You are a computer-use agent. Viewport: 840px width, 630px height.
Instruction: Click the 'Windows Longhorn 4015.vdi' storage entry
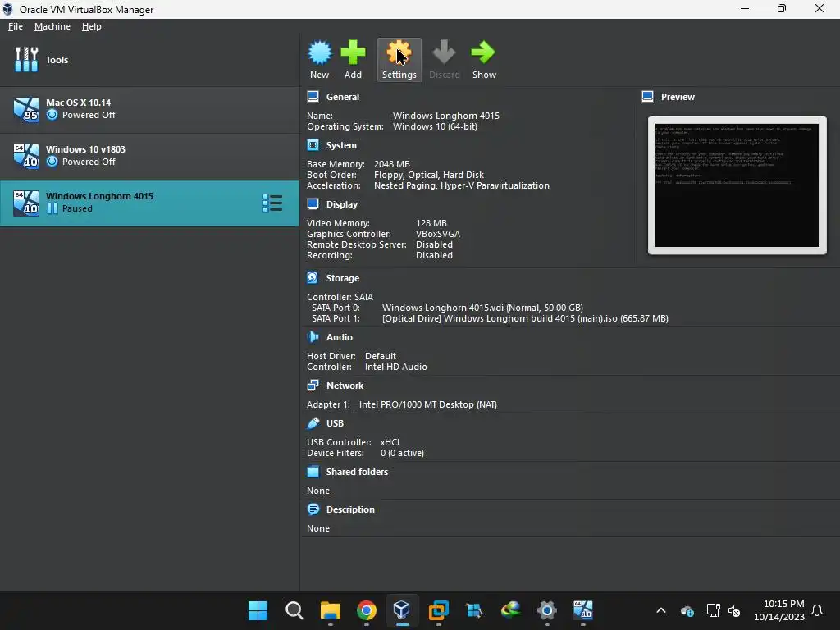pyautogui.click(x=482, y=308)
